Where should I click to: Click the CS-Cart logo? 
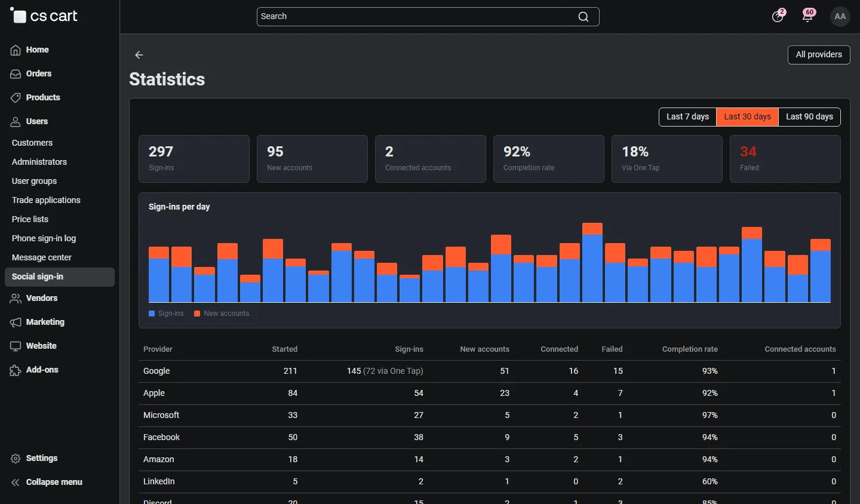pos(44,16)
